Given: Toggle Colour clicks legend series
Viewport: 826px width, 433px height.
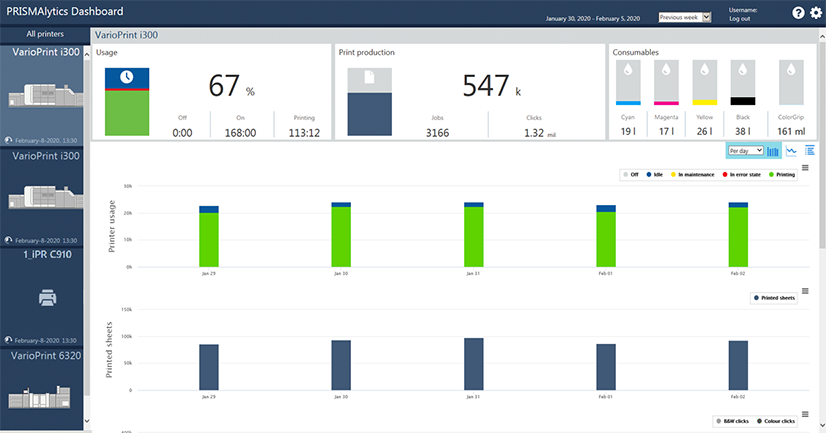Looking at the screenshot, I should (775, 421).
